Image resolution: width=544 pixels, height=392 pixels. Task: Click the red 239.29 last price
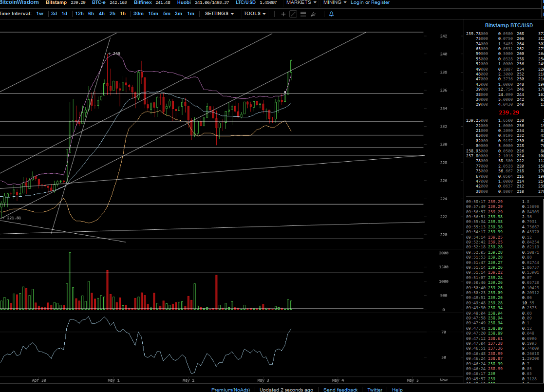[x=509, y=112]
